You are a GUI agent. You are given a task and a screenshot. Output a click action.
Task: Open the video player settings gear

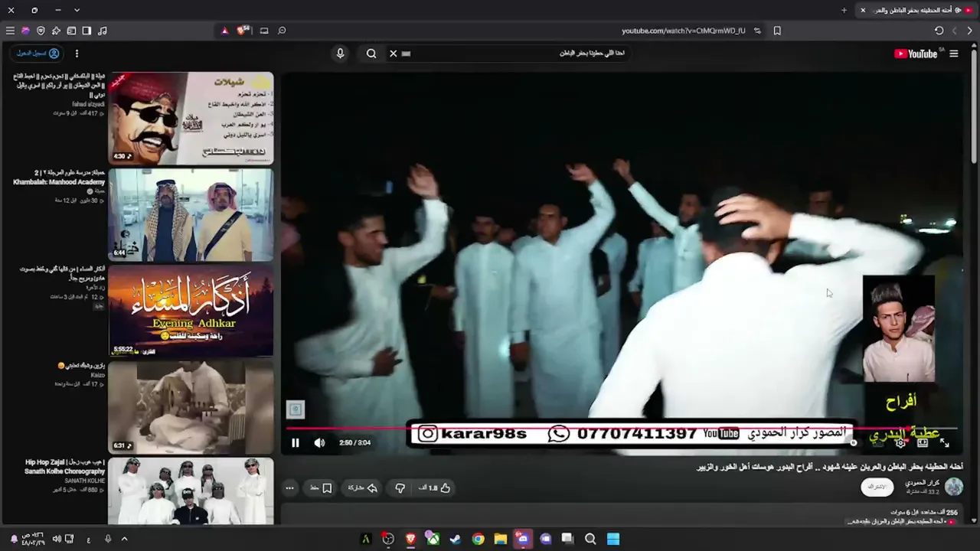(x=900, y=442)
